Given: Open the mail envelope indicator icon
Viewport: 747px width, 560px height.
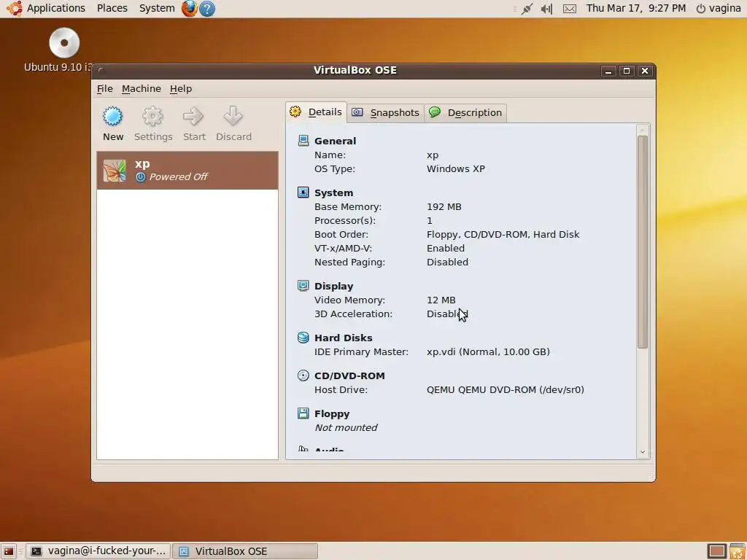Looking at the screenshot, I should 570,9.
